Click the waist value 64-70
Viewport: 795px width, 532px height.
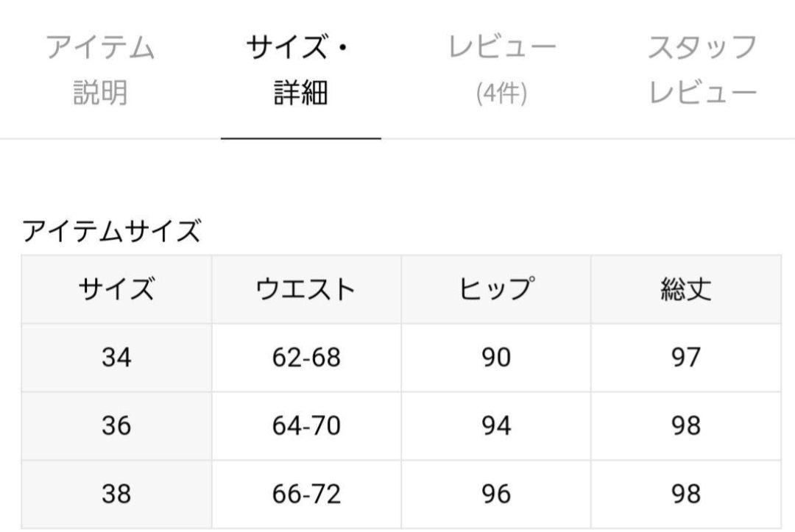(306, 426)
